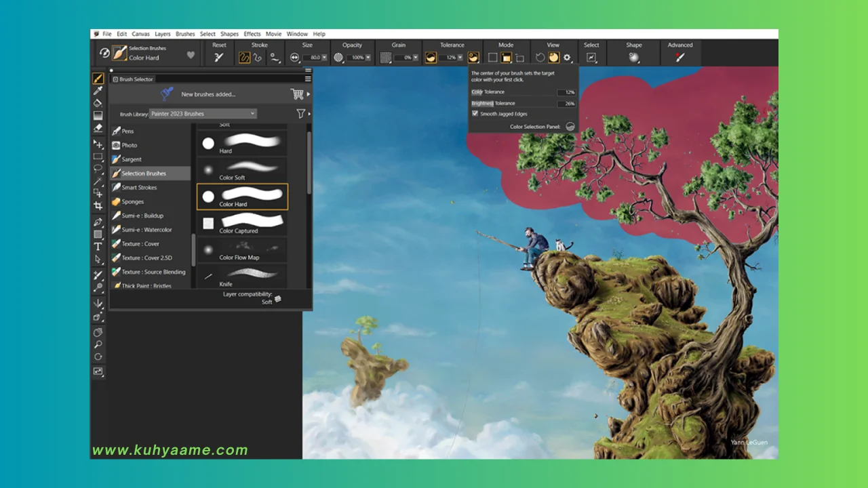The height and width of the screenshot is (488, 868).
Task: Set Mode to new selection
Action: point(493,58)
